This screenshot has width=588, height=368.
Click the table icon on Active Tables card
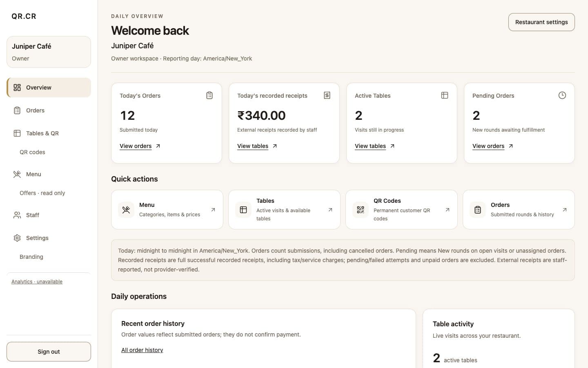coord(445,95)
